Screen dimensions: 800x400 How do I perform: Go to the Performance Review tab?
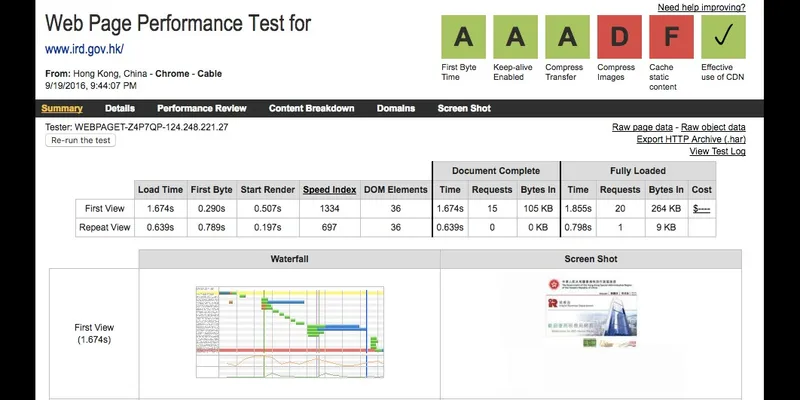pyautogui.click(x=201, y=108)
